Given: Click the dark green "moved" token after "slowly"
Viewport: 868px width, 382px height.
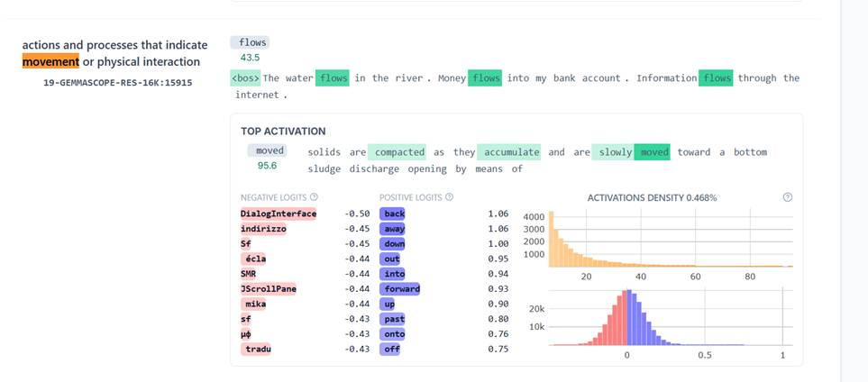Looking at the screenshot, I should [653, 152].
